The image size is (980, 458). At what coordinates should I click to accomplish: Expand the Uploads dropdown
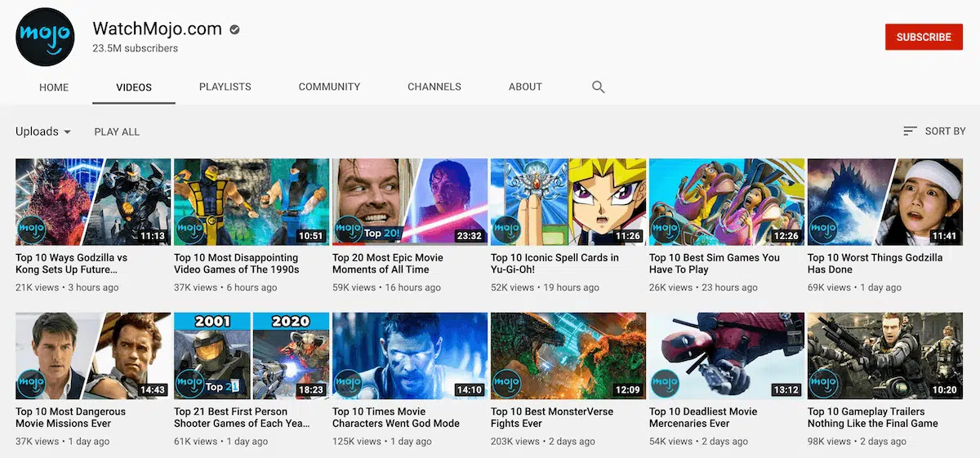[43, 131]
